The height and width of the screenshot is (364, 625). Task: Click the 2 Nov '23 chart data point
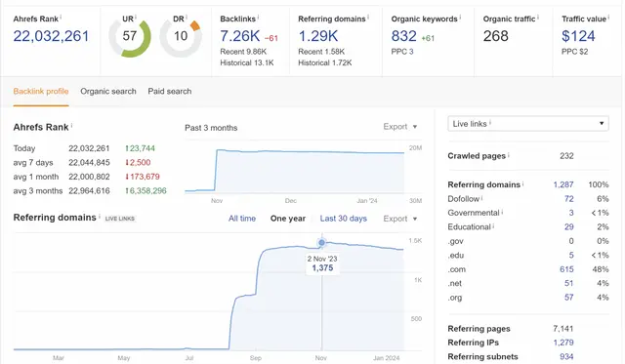click(321, 242)
